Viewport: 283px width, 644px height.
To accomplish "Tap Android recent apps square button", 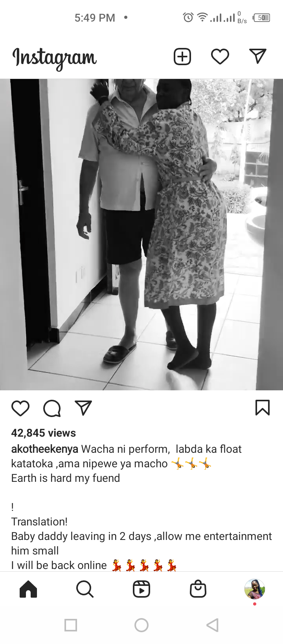I will point(71,625).
